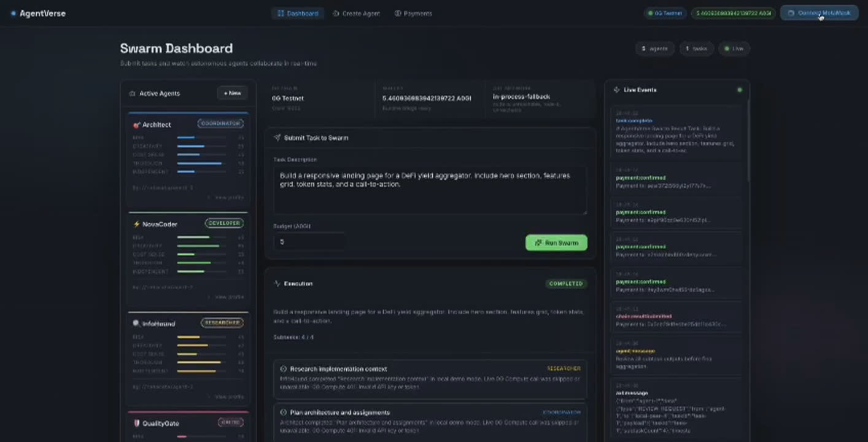Switch to the Payments tab
Screen dimensions: 868x442
413,14
